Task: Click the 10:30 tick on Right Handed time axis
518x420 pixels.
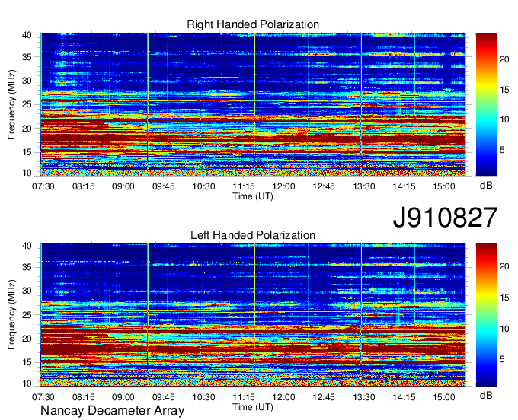Action: [203, 186]
